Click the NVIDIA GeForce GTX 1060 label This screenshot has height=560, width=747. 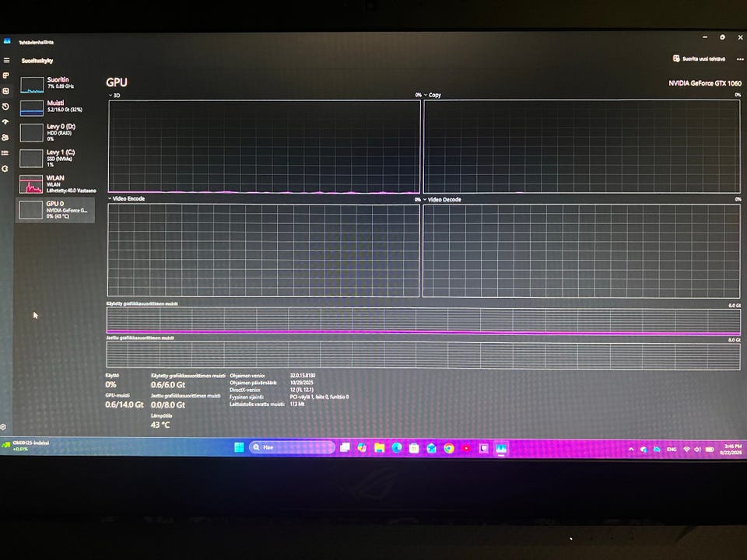[x=705, y=83]
